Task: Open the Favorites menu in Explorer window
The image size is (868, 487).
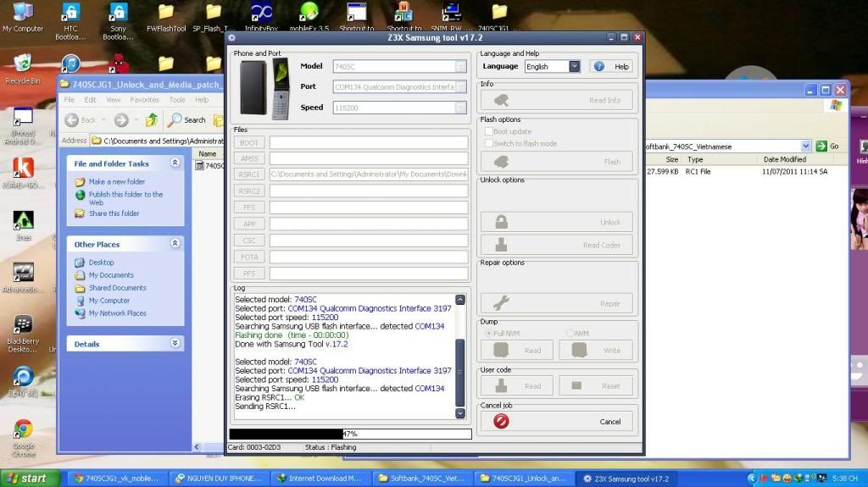Action: point(144,100)
